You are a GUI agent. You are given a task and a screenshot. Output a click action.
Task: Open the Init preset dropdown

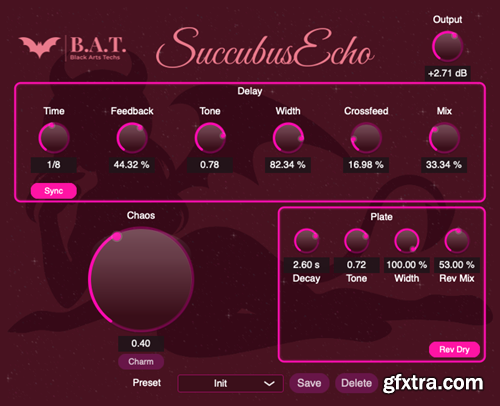click(231, 383)
